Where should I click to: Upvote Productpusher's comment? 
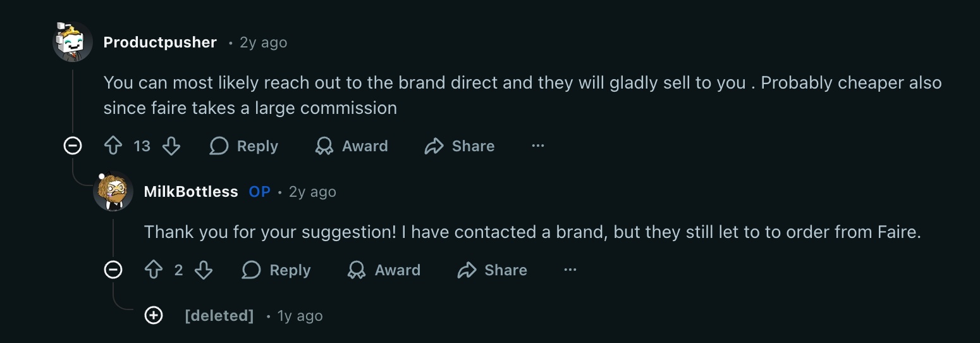[x=113, y=146]
